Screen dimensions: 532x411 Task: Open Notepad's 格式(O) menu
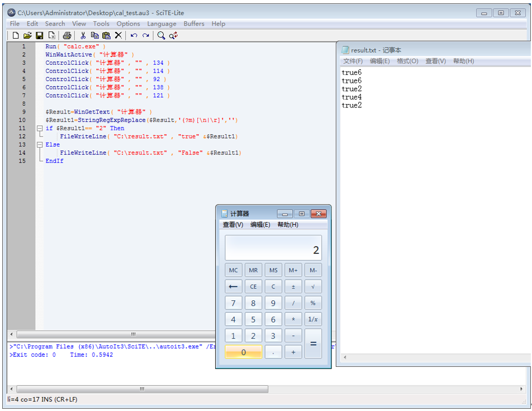[407, 61]
